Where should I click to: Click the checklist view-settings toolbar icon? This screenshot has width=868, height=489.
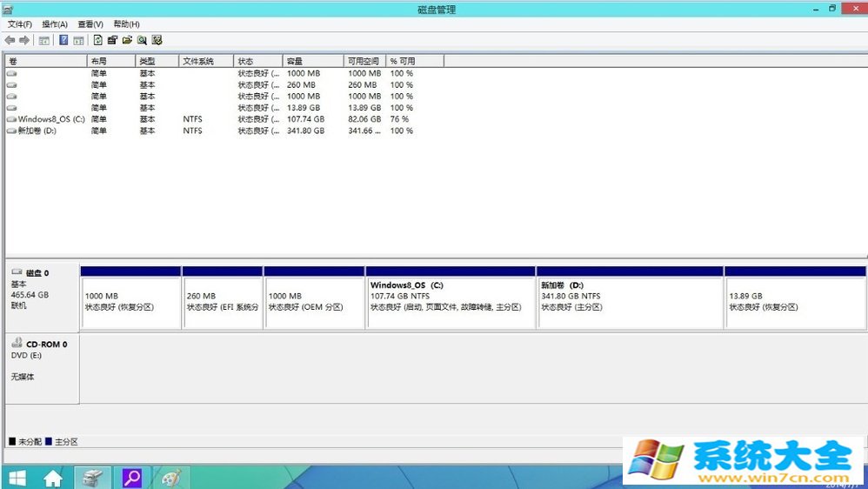(157, 40)
